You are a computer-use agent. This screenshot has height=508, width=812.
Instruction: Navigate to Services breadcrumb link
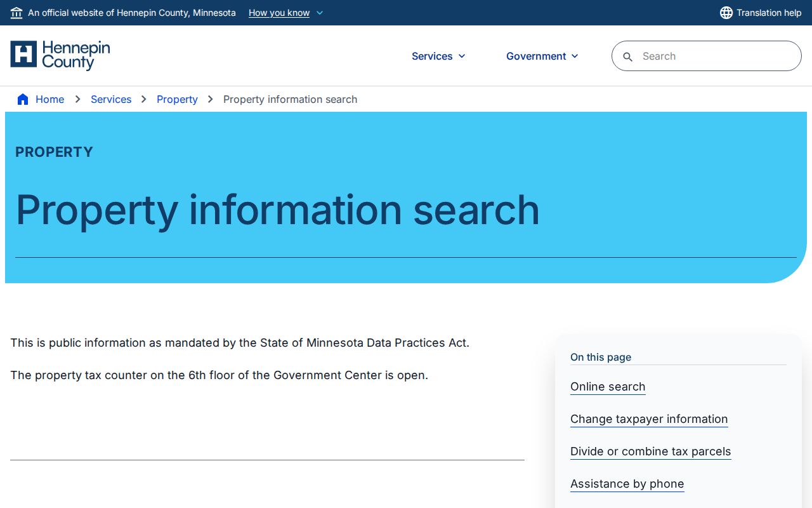[111, 99]
